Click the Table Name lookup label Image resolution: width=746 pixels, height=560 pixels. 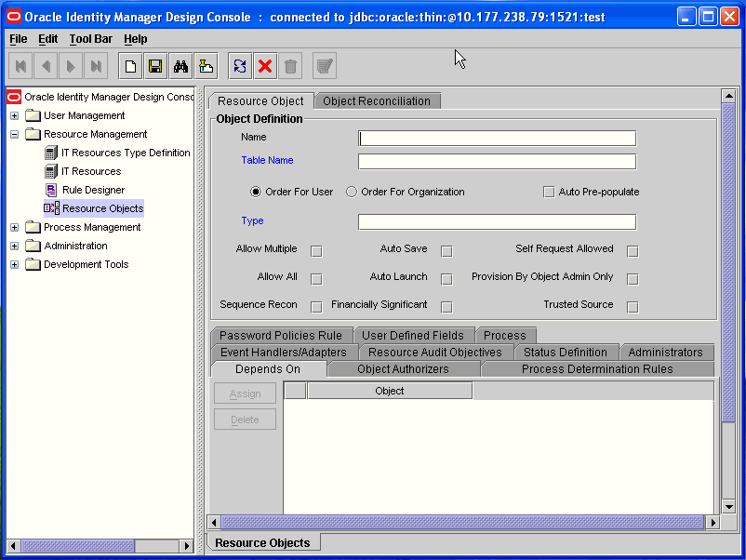[x=267, y=160]
